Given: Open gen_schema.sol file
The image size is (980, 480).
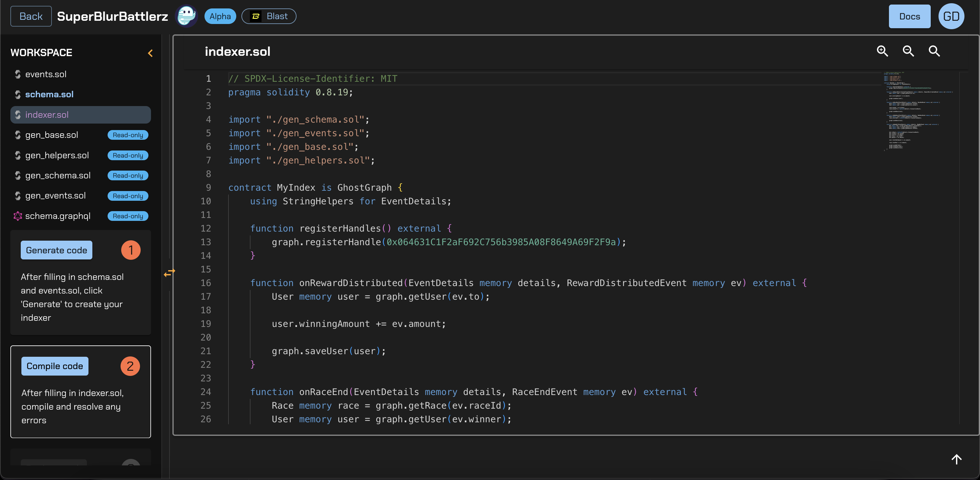Looking at the screenshot, I should [58, 175].
